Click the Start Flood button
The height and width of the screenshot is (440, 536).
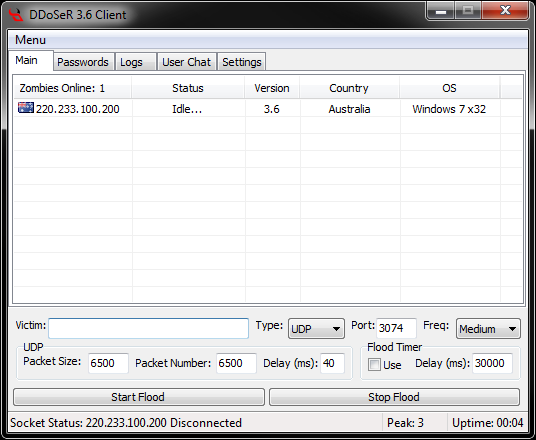pos(139,397)
